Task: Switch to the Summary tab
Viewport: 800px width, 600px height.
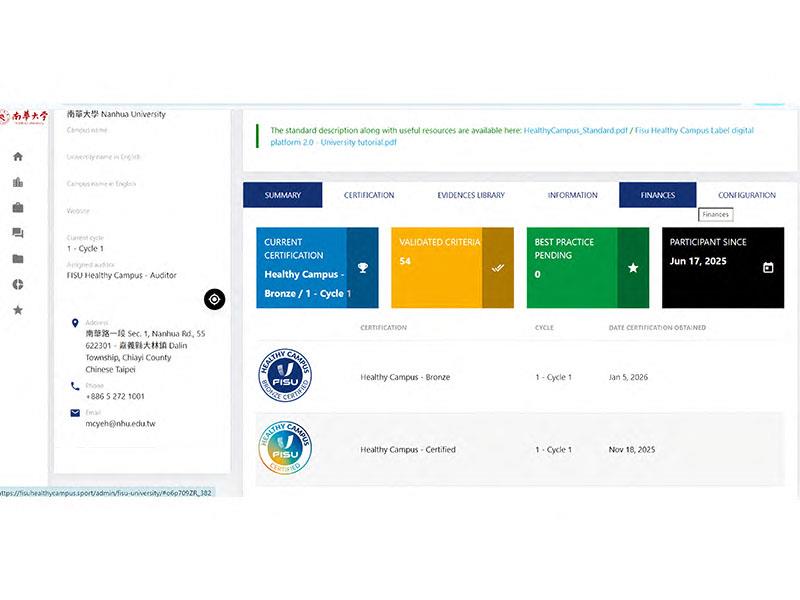Action: point(283,195)
